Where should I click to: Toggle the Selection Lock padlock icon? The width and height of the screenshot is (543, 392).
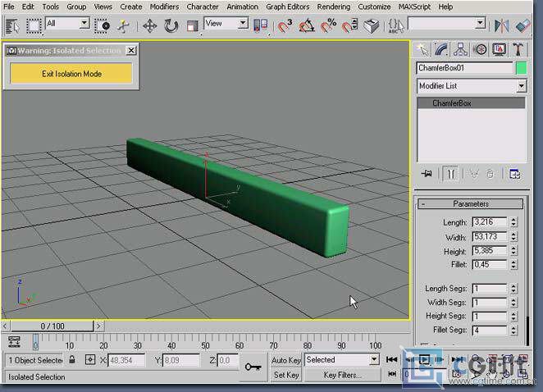click(72, 359)
